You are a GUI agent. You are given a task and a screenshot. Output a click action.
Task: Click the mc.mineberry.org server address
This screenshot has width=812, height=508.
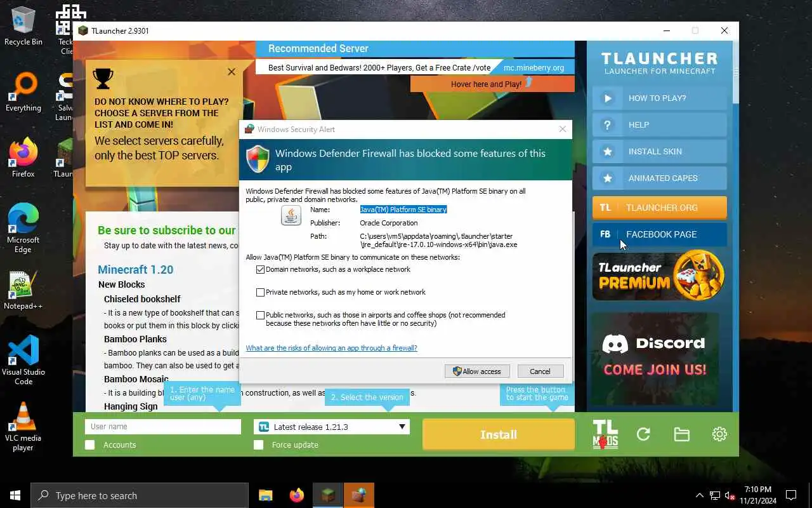(534, 67)
